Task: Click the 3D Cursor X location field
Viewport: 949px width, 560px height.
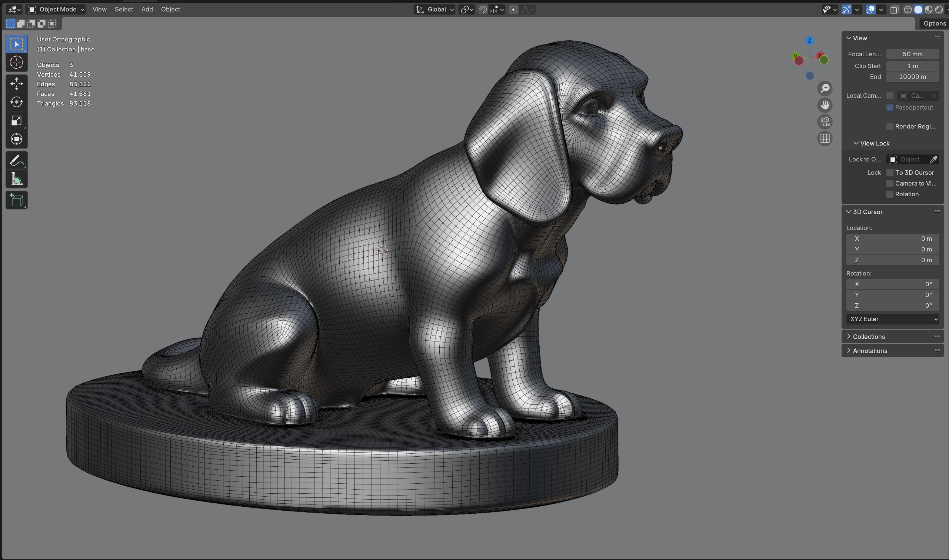Action: click(892, 239)
